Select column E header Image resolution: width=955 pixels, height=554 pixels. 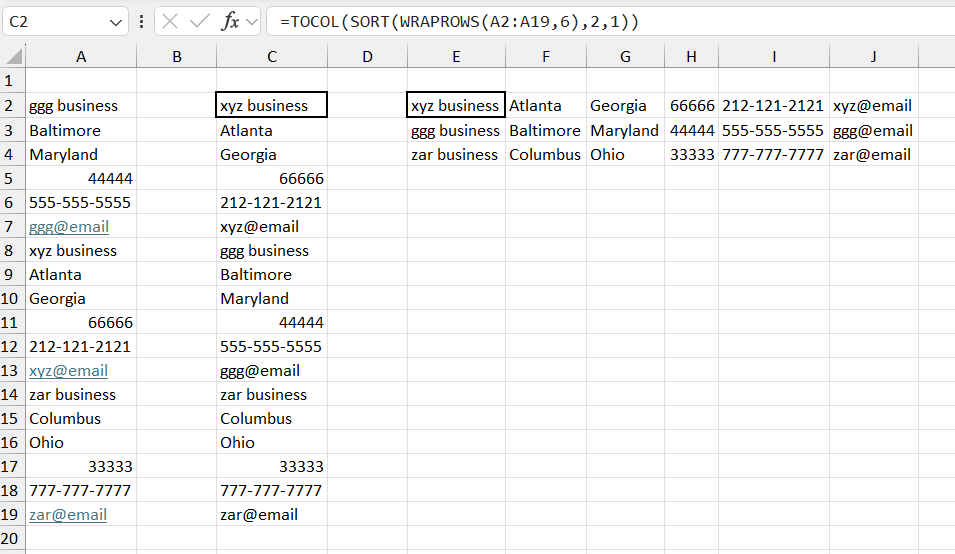point(456,57)
